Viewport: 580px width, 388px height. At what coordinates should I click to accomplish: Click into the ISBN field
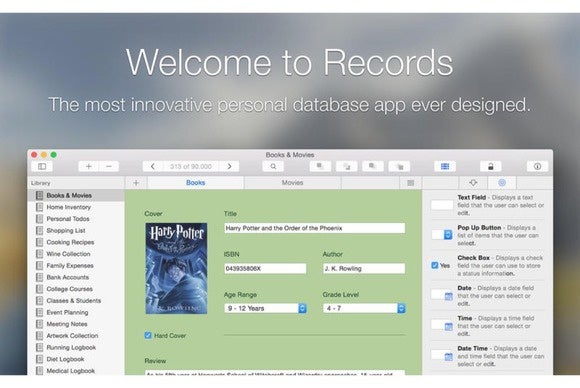tap(265, 268)
